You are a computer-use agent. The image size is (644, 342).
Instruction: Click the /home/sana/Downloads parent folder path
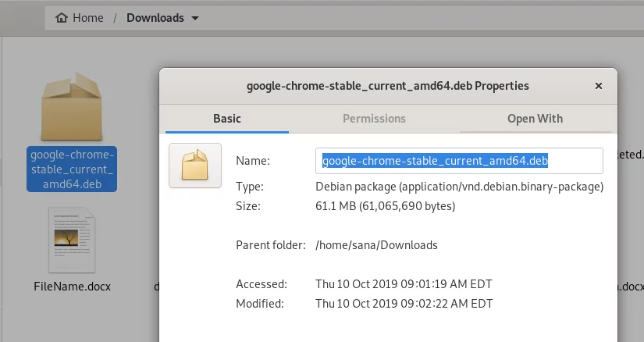(x=376, y=245)
